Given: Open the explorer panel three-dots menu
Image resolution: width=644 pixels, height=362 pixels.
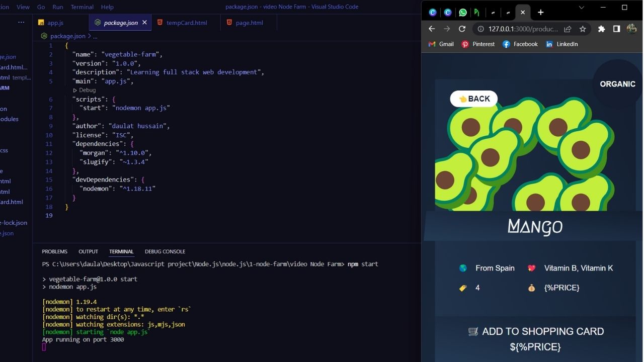Looking at the screenshot, I should (x=21, y=23).
